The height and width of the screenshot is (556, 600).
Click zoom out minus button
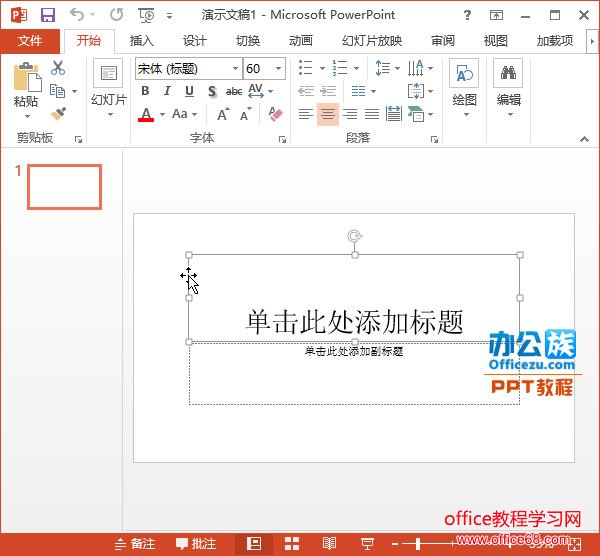tap(395, 544)
